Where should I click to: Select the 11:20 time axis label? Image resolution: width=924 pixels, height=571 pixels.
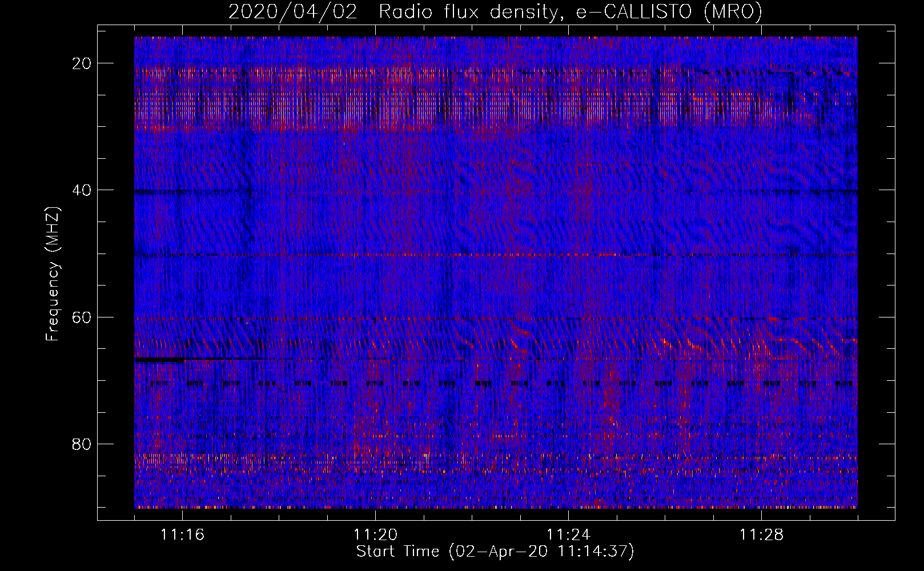pos(375,535)
